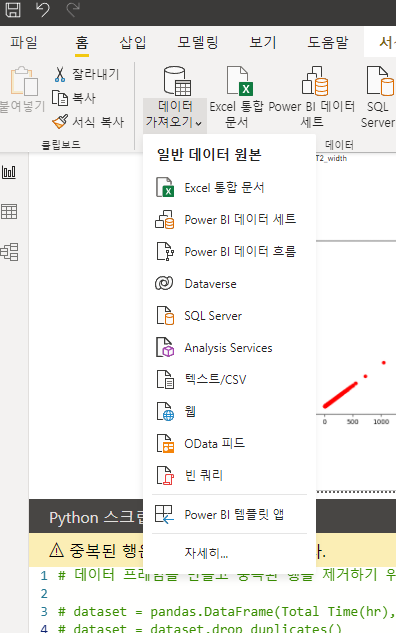Image resolution: width=396 pixels, height=633 pixels.
Task: Click ribbon Power BI 데이터 세트 button
Action: [312, 98]
